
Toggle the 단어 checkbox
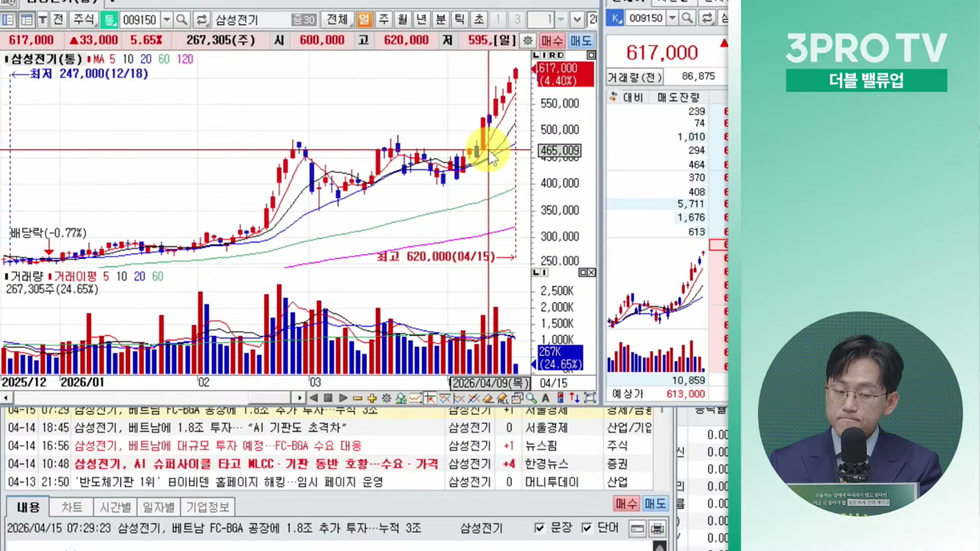(586, 528)
